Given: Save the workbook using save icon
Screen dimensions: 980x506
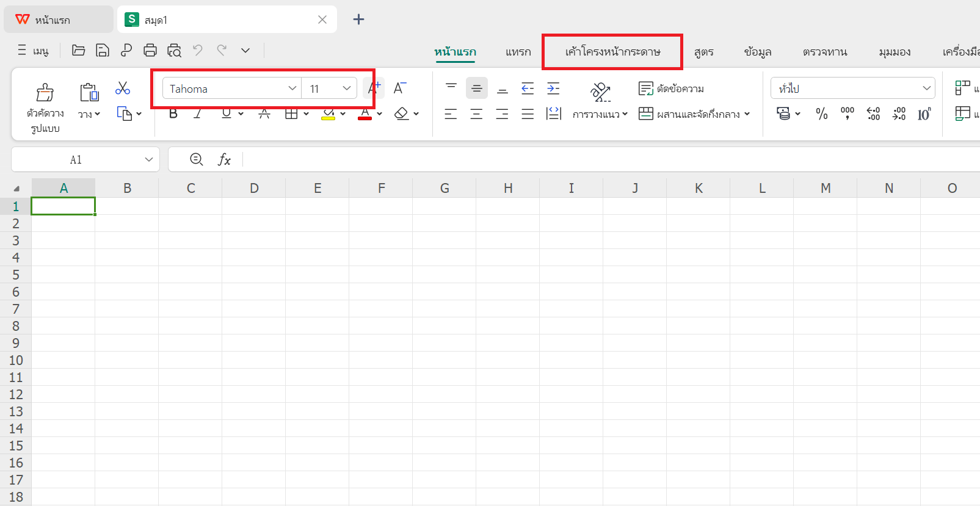Looking at the screenshot, I should pos(103,50).
